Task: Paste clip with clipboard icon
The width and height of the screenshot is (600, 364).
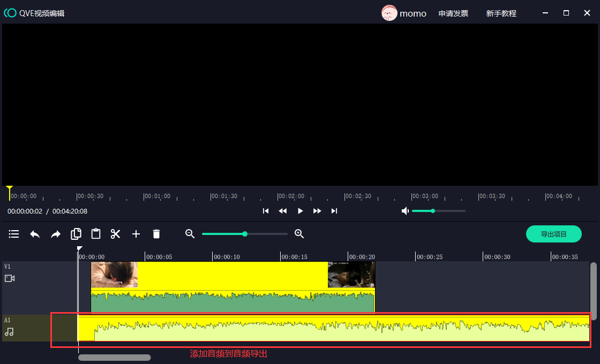Action: pos(96,234)
